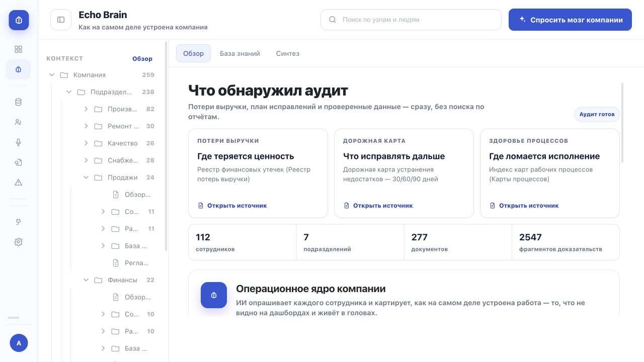The height and width of the screenshot is (362, 644).
Task: Select the highlighted brain icon in sidebar
Action: click(x=19, y=69)
